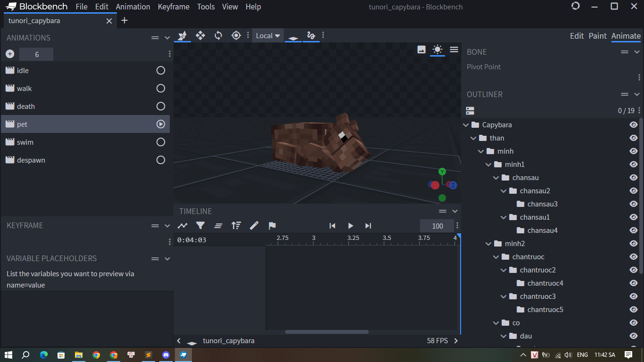Jump to the animation start
This screenshot has width=644, height=362.
point(332,226)
